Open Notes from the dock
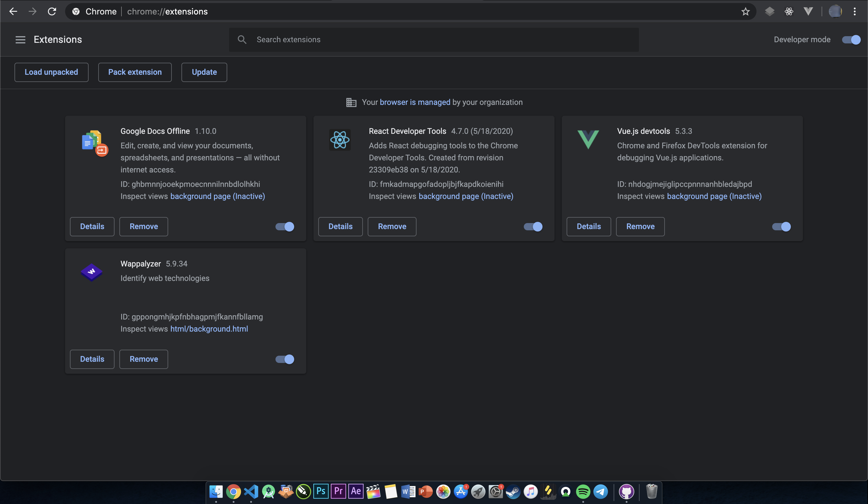This screenshot has width=868, height=504. tap(391, 492)
